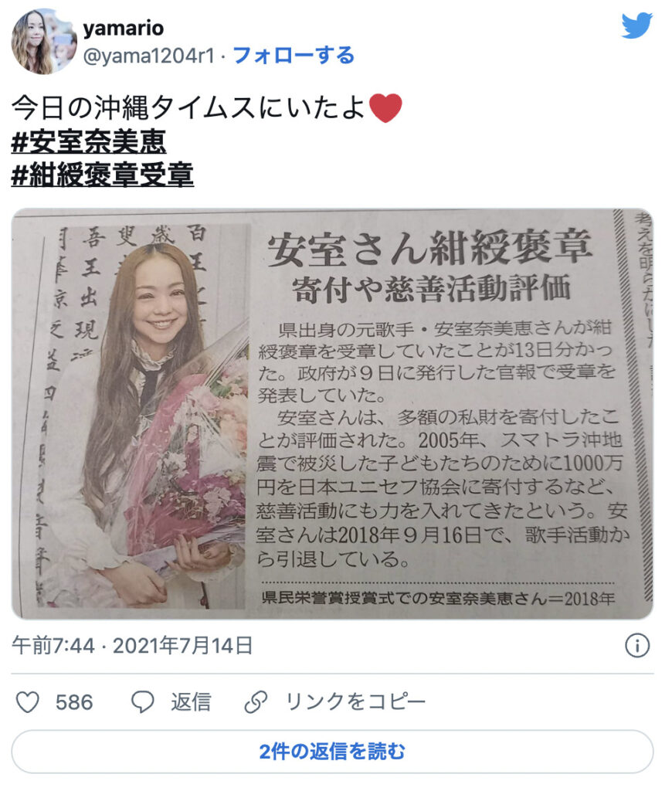Like the tweet with the heart icon

tap(27, 701)
